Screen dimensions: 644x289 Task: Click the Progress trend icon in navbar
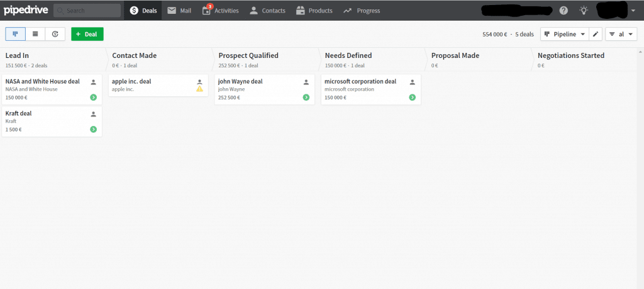pyautogui.click(x=347, y=11)
